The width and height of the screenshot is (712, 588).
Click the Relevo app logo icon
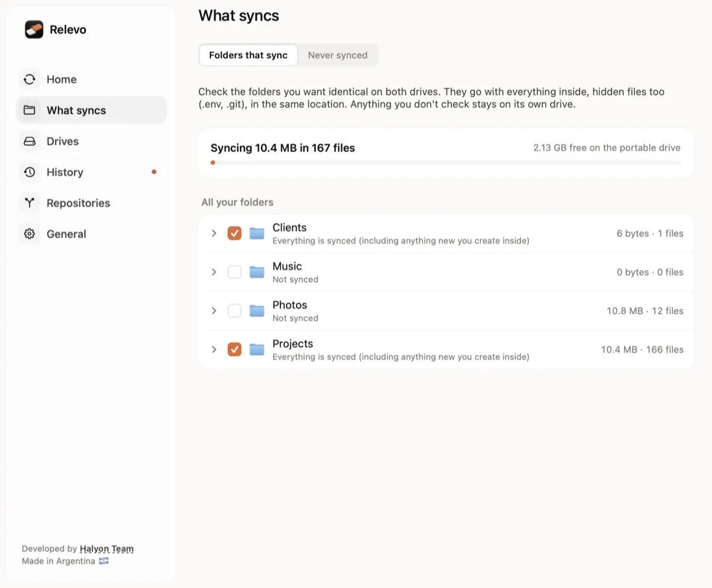[34, 30]
